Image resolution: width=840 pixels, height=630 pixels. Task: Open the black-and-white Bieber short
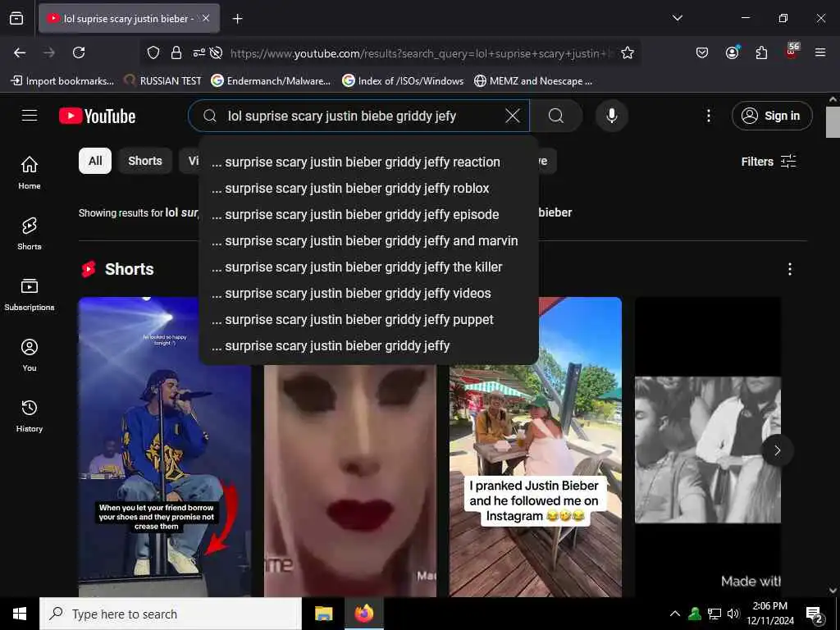coord(708,447)
